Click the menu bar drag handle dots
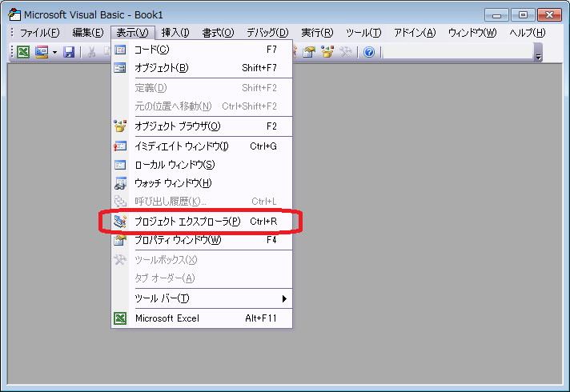570x392 pixels. click(12, 33)
